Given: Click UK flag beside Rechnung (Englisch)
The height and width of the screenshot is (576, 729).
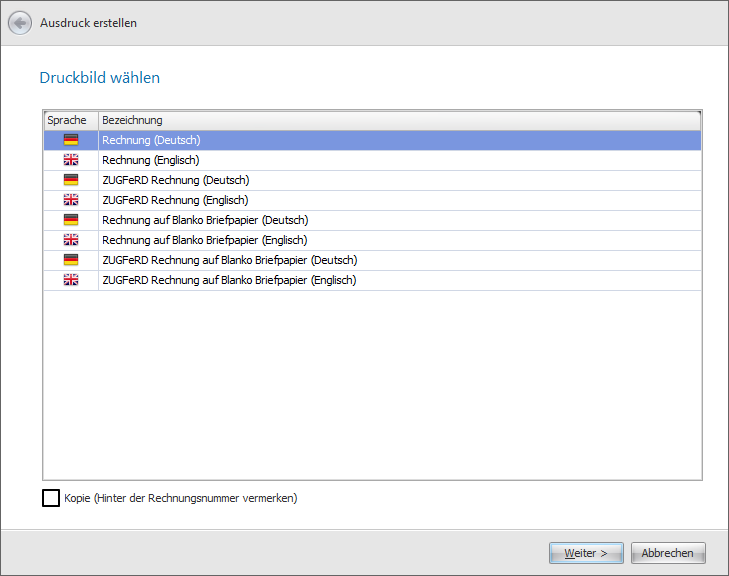Looking at the screenshot, I should [71, 160].
